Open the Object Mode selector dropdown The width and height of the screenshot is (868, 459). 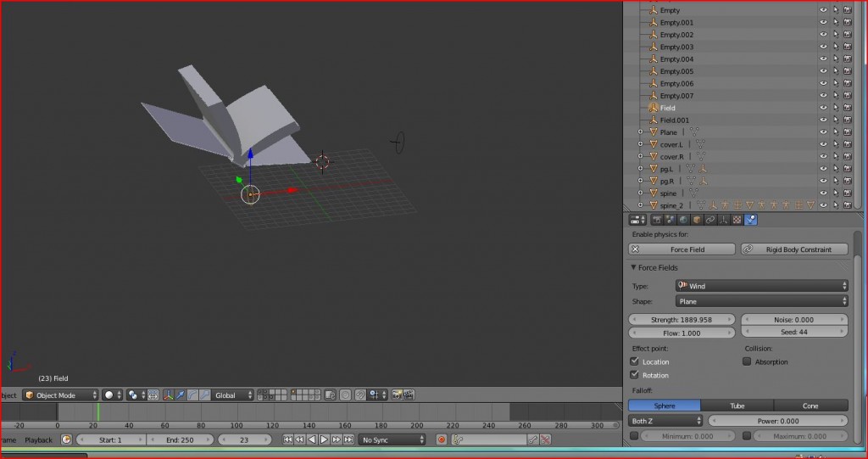point(60,395)
